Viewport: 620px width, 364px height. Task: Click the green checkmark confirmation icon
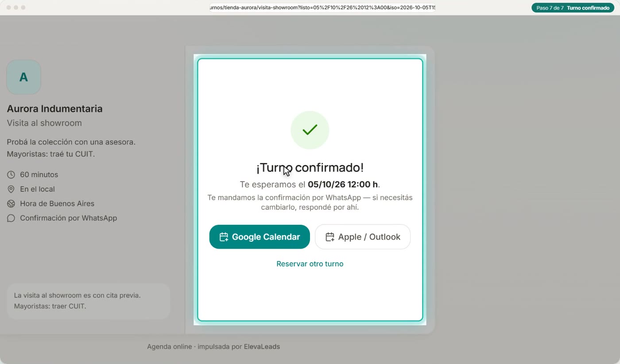pos(310,130)
